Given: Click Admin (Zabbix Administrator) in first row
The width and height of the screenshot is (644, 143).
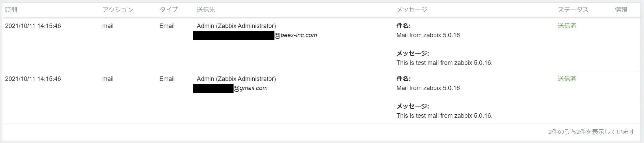Looking at the screenshot, I should pos(236,26).
